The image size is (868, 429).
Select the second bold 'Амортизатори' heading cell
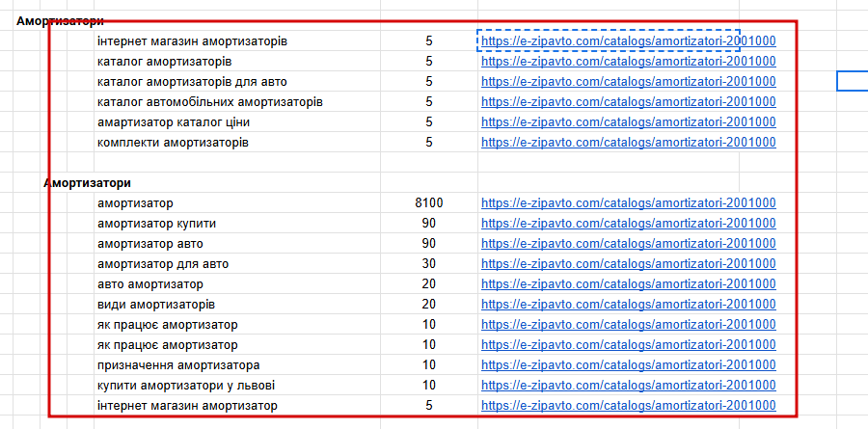[x=88, y=183]
